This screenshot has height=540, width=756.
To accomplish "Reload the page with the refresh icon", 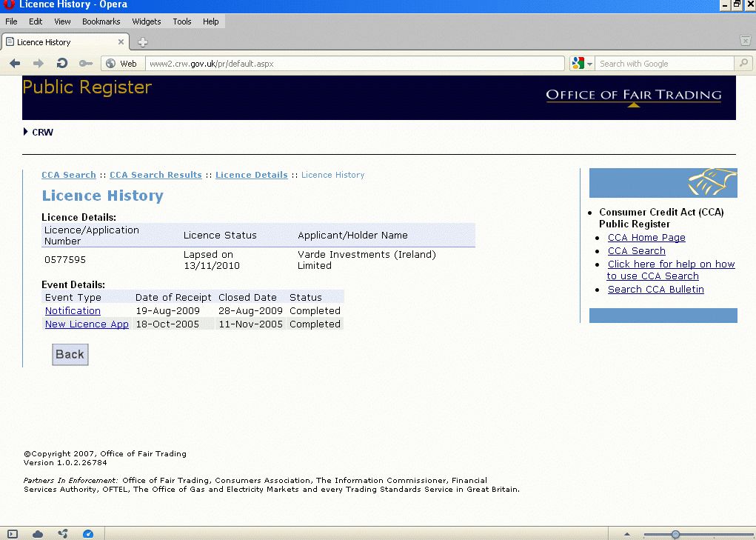I will 61,63.
